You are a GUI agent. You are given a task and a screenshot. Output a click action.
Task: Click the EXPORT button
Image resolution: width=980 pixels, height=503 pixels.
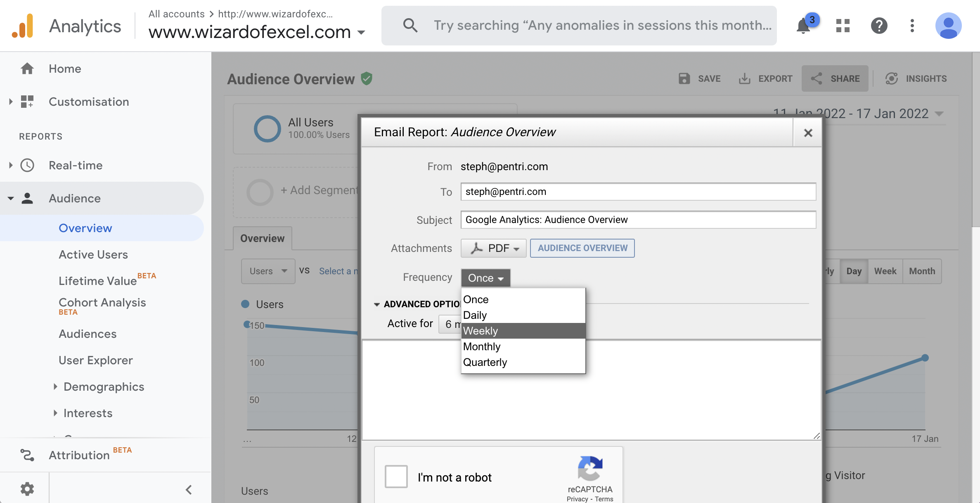pyautogui.click(x=766, y=78)
